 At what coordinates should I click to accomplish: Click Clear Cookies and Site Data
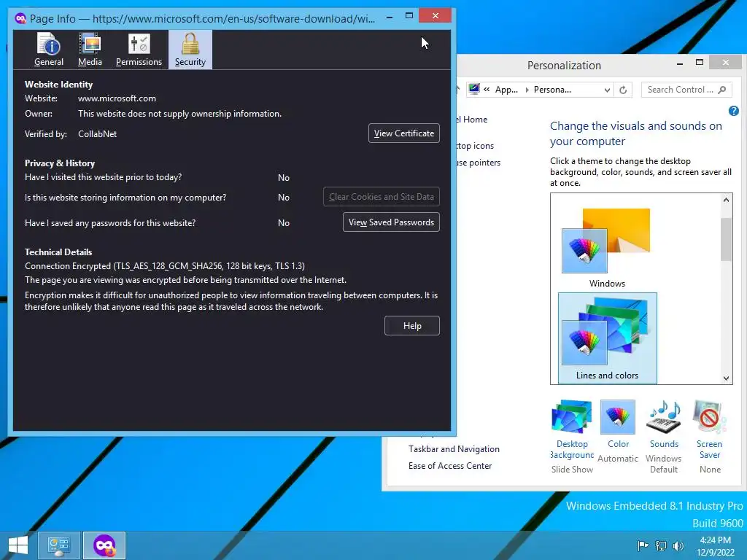[381, 197]
